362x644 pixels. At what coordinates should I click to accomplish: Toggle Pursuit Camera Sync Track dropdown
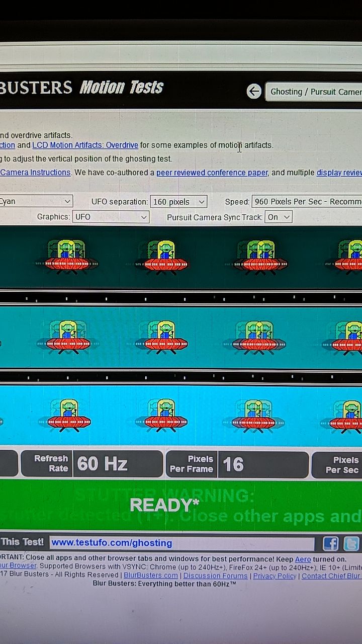[x=279, y=217]
